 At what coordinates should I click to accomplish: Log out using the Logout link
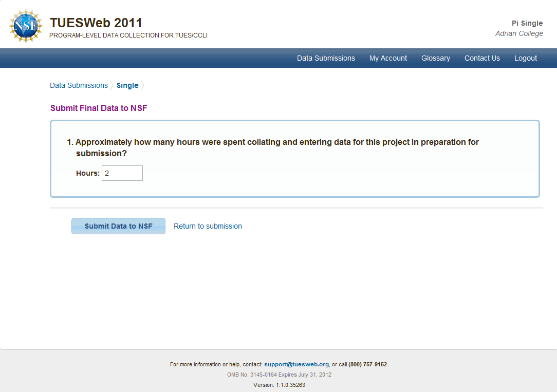[525, 58]
